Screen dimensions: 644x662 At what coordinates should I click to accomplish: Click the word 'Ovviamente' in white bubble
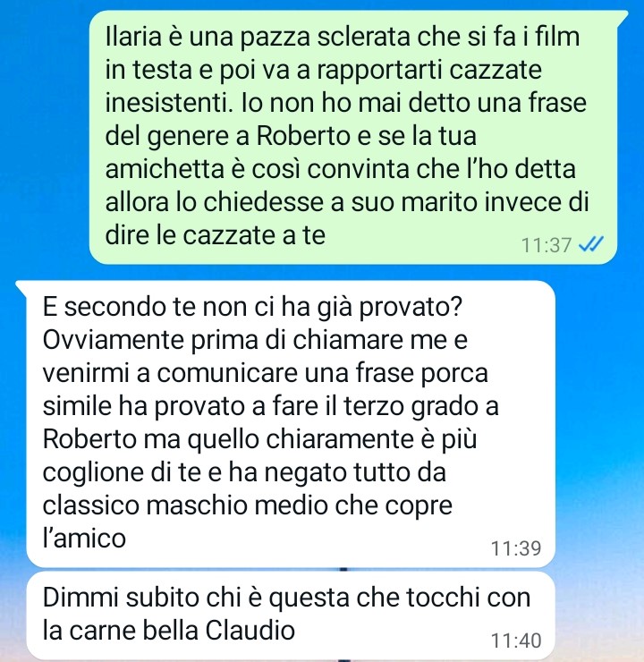point(113,340)
